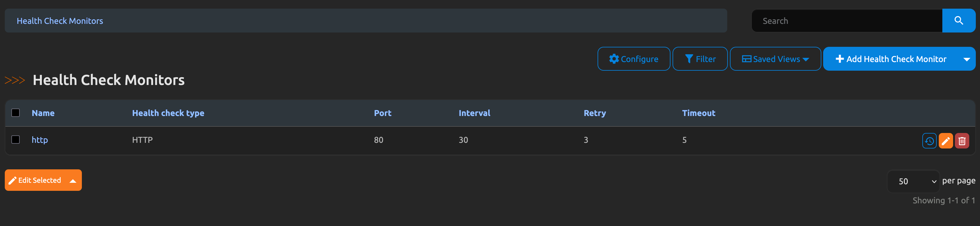980x226 pixels.
Task: Sort by the Timeout column header
Action: [x=698, y=113]
